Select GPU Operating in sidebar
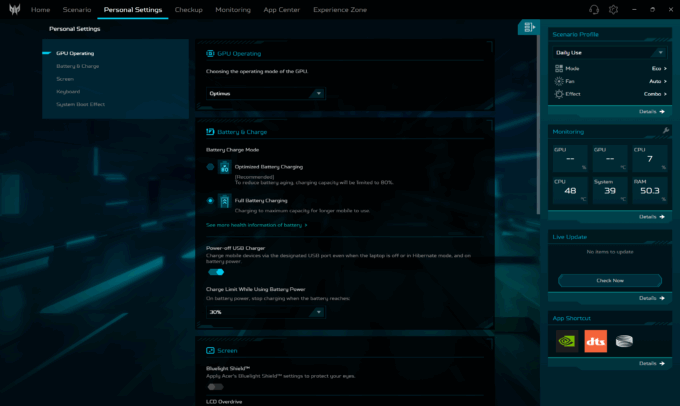 click(75, 53)
